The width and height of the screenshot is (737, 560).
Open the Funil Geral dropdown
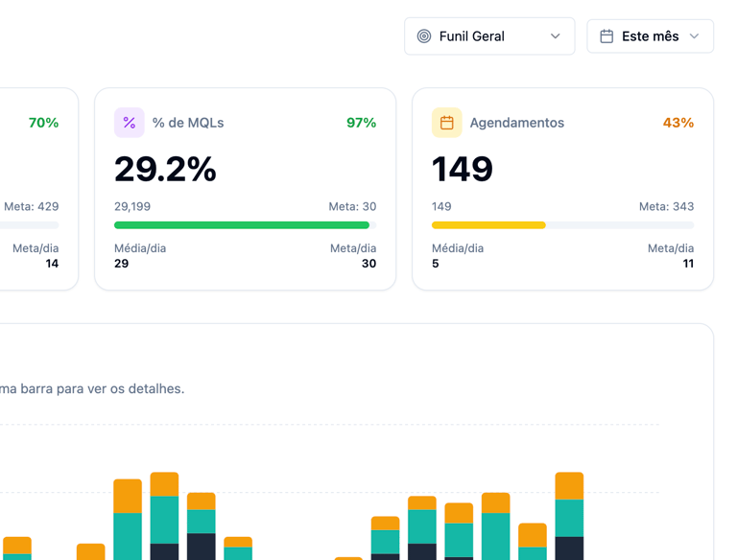(x=489, y=36)
